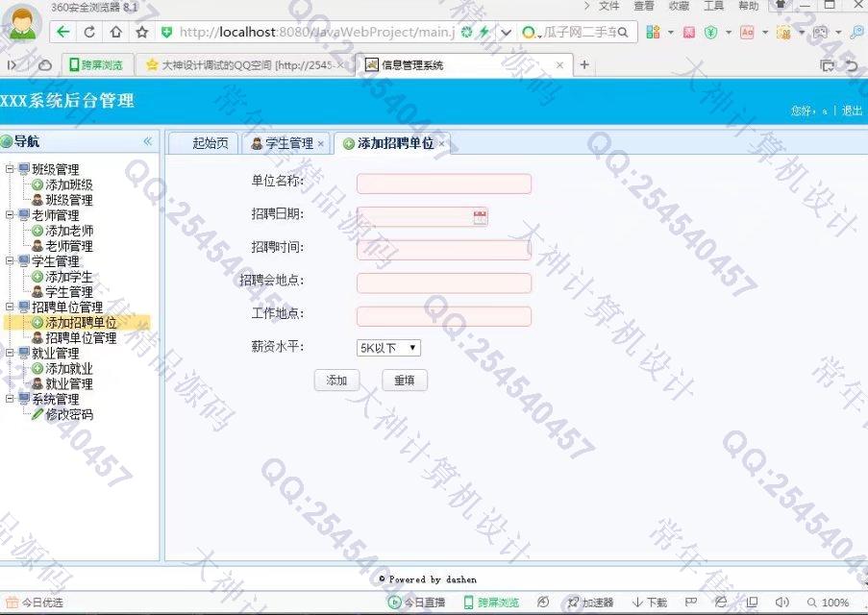Focus the 工作地点 input field

pyautogui.click(x=444, y=317)
